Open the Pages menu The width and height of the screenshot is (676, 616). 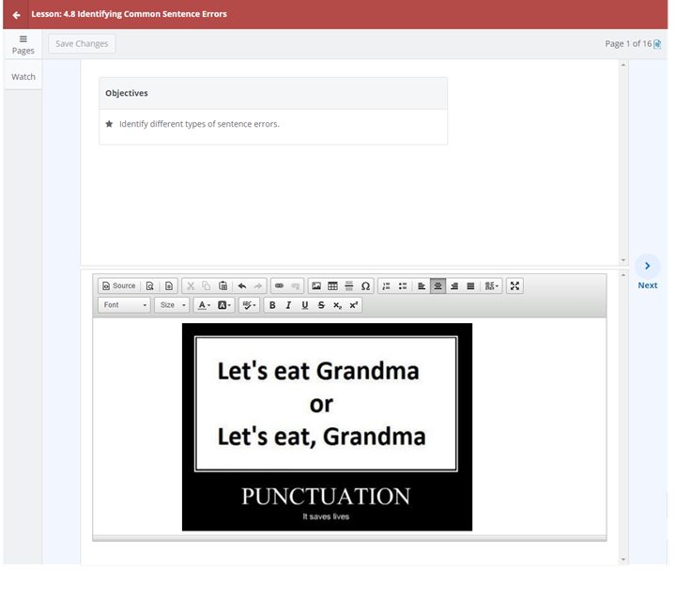23,45
